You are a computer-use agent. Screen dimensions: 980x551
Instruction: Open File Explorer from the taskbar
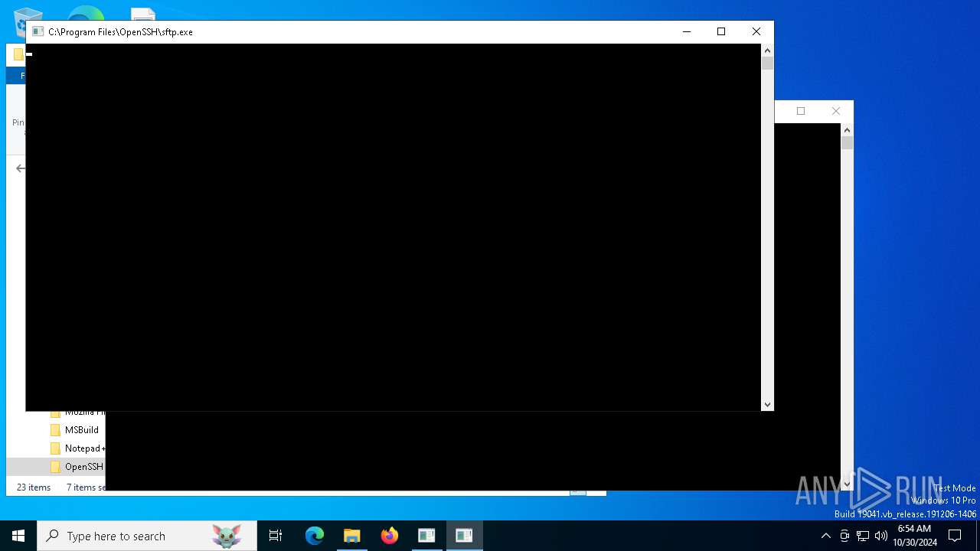tap(352, 536)
